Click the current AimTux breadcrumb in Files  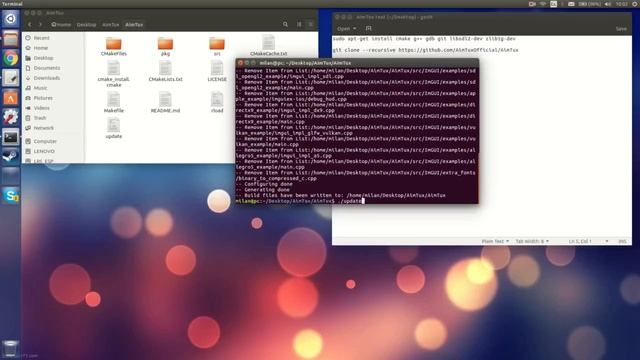pos(134,24)
